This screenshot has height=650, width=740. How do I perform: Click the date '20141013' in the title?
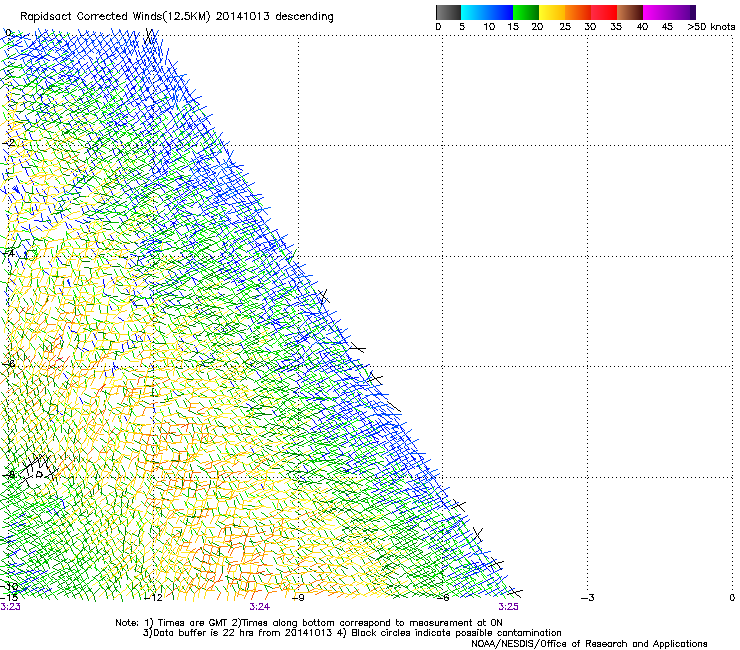point(243,16)
